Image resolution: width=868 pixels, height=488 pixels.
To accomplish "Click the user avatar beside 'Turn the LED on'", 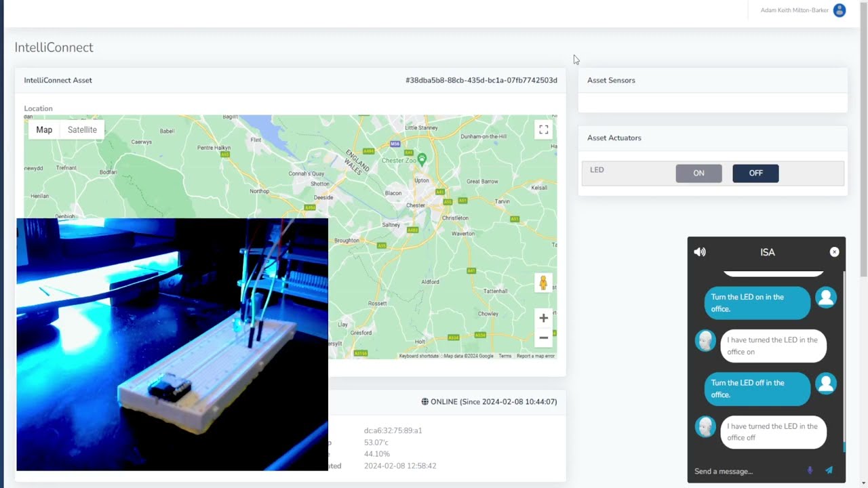I will pos(826,298).
